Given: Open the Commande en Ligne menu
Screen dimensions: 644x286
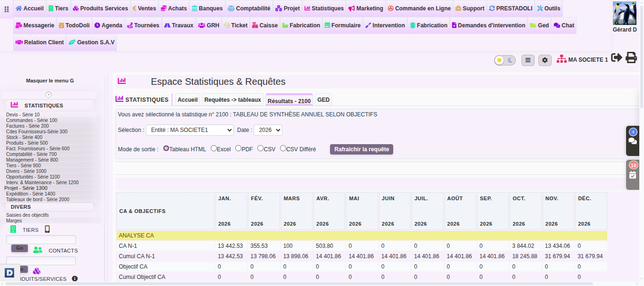Looking at the screenshot, I should [x=419, y=8].
